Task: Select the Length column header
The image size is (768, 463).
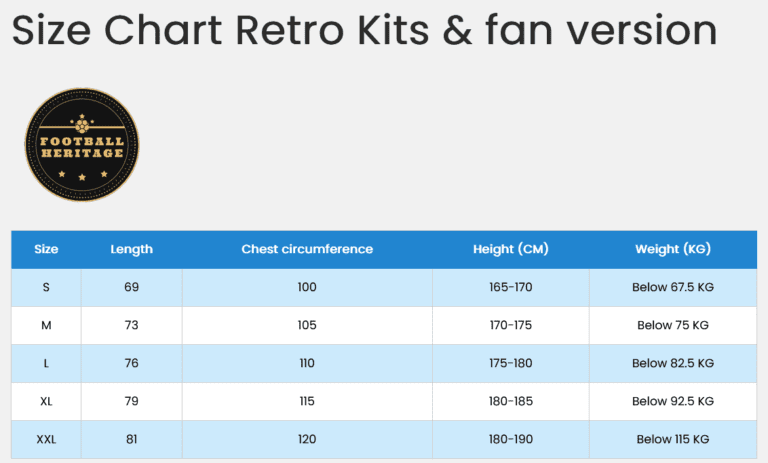Action: (131, 249)
